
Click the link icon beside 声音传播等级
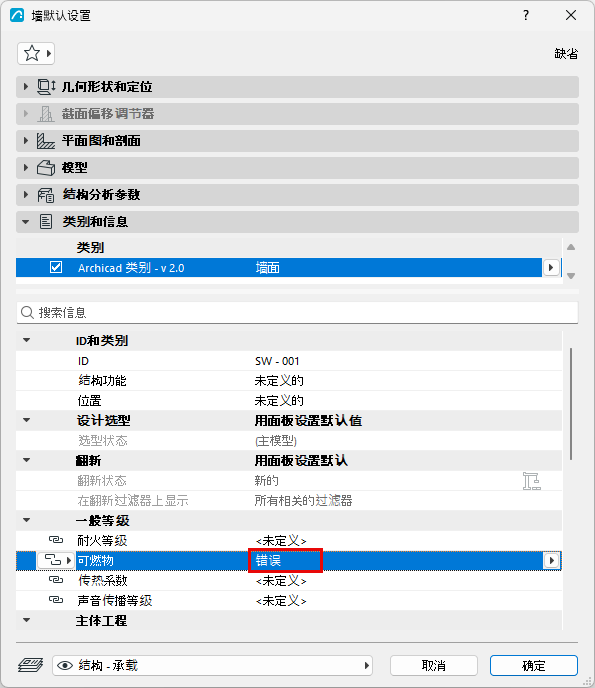56,600
